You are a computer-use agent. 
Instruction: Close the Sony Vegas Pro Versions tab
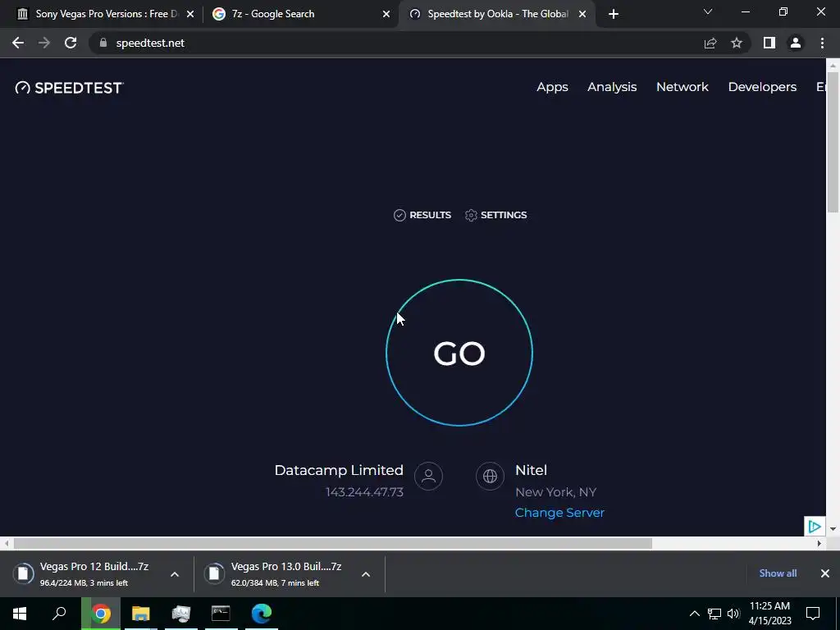click(190, 14)
